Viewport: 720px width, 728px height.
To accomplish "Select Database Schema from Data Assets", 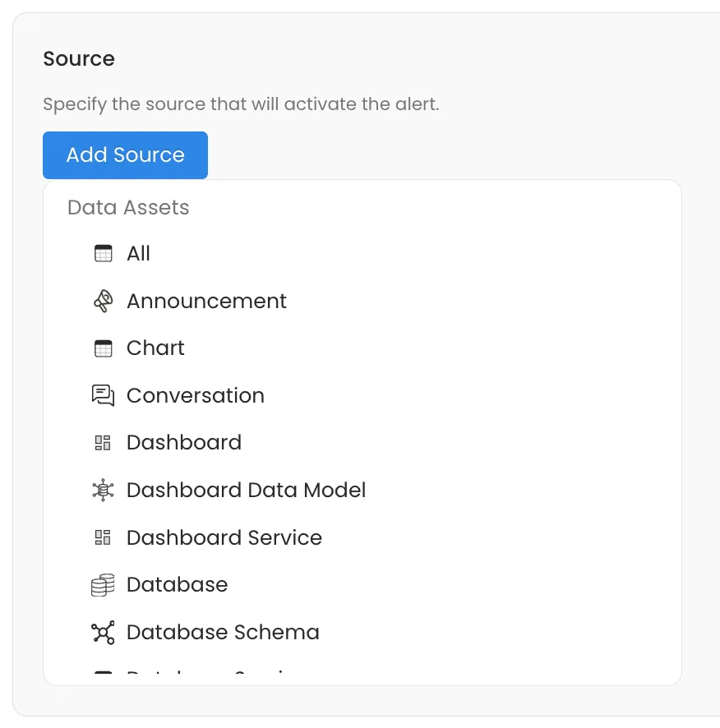I will click(x=223, y=632).
